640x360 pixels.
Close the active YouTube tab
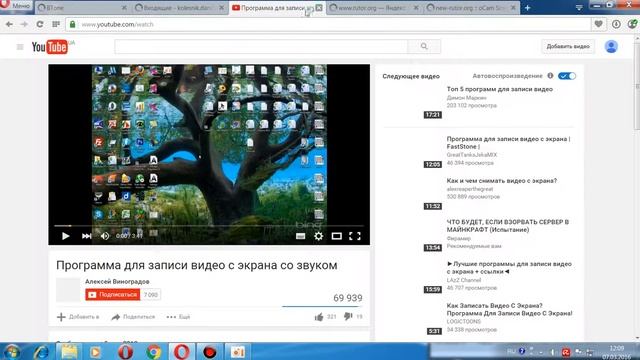click(x=319, y=8)
